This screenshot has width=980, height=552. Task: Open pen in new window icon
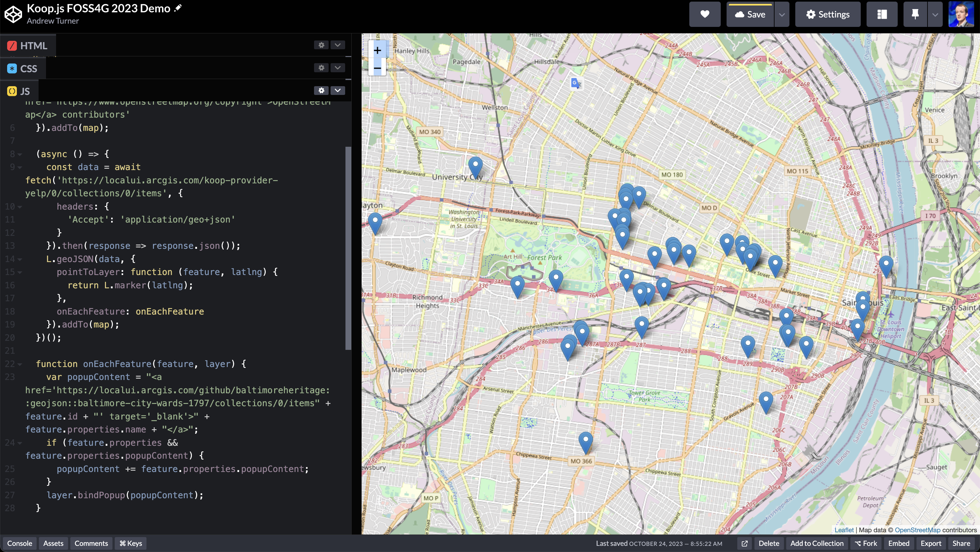pyautogui.click(x=744, y=543)
